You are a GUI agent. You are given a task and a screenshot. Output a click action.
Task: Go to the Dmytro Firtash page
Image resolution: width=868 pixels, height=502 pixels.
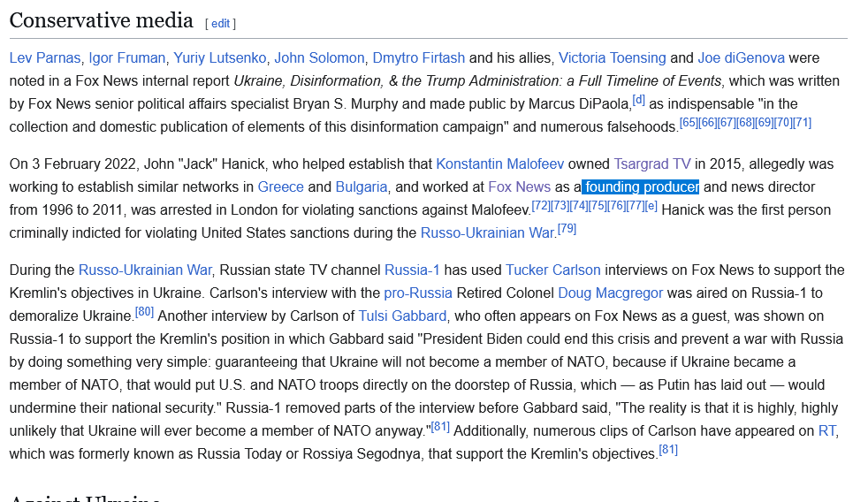point(418,58)
